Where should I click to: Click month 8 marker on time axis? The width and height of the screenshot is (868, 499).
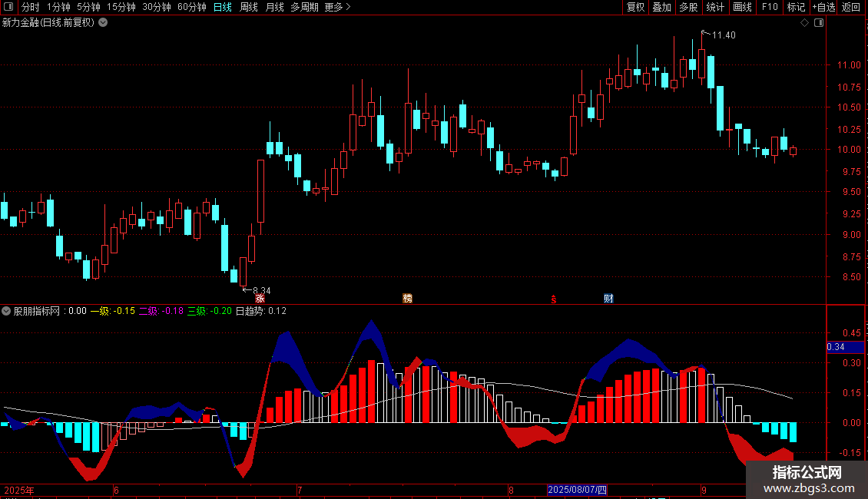tap(511, 490)
